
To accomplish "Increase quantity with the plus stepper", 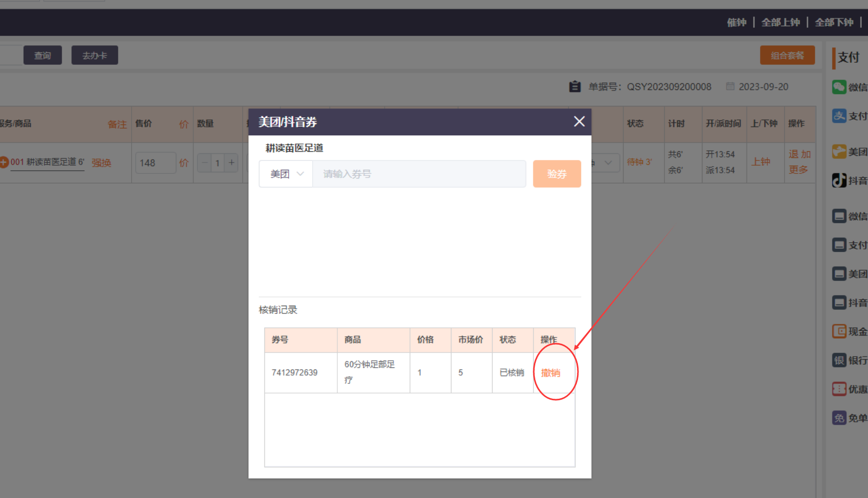I will point(231,163).
